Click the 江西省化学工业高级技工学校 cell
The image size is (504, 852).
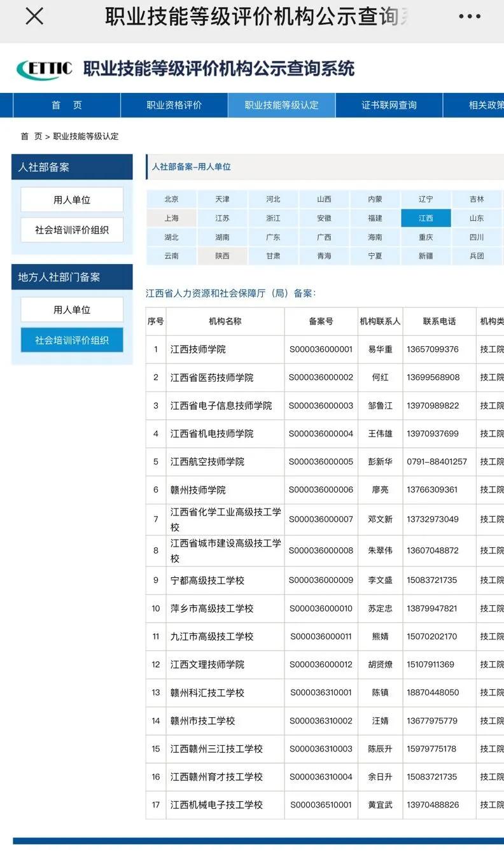pos(225,519)
